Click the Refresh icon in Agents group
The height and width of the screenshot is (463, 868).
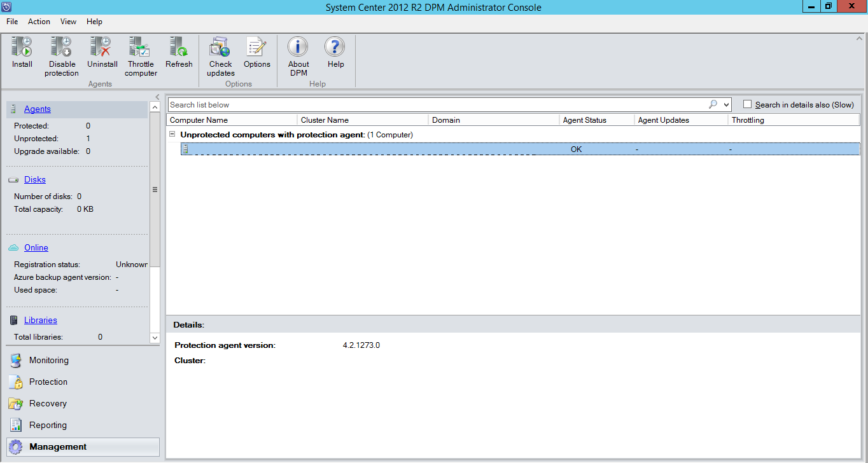pos(178,54)
